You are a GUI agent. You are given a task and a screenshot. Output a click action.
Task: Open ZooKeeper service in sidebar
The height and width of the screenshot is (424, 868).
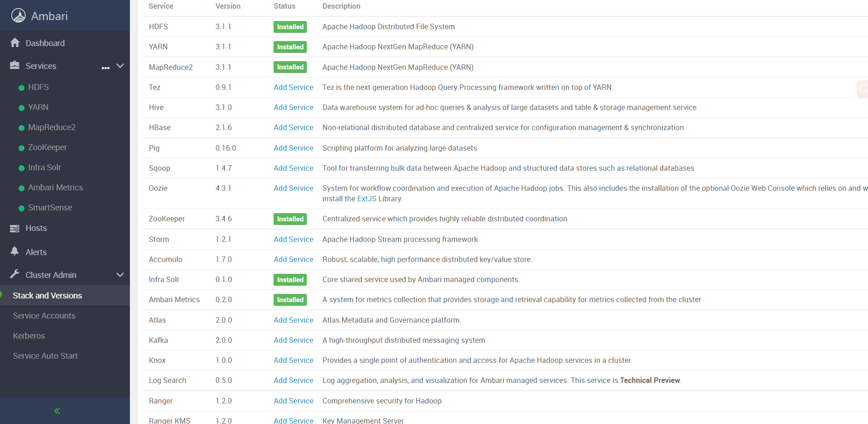47,147
